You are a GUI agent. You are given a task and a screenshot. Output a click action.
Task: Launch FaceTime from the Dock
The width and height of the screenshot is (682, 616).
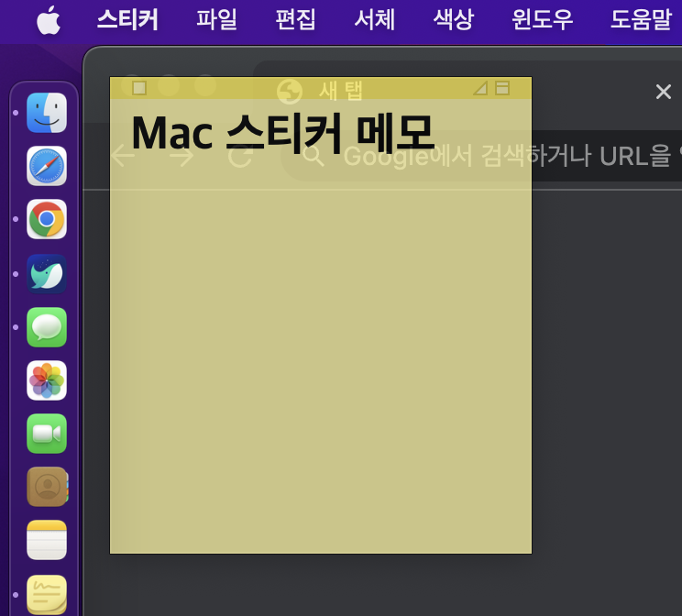coord(47,434)
